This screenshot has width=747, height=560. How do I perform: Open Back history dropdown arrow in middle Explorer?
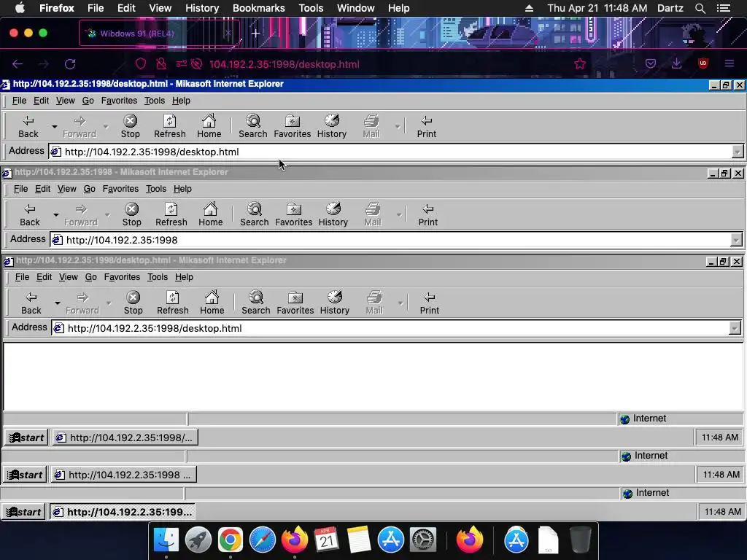click(55, 215)
